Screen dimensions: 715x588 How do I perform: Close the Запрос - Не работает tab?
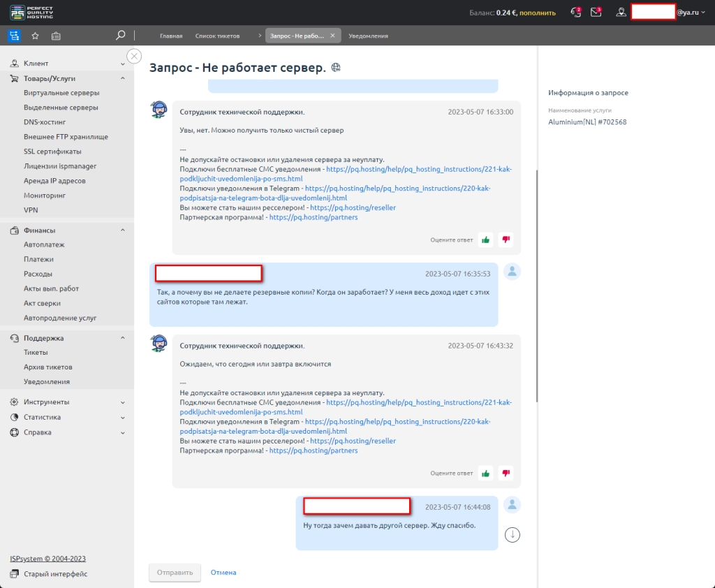(x=332, y=36)
